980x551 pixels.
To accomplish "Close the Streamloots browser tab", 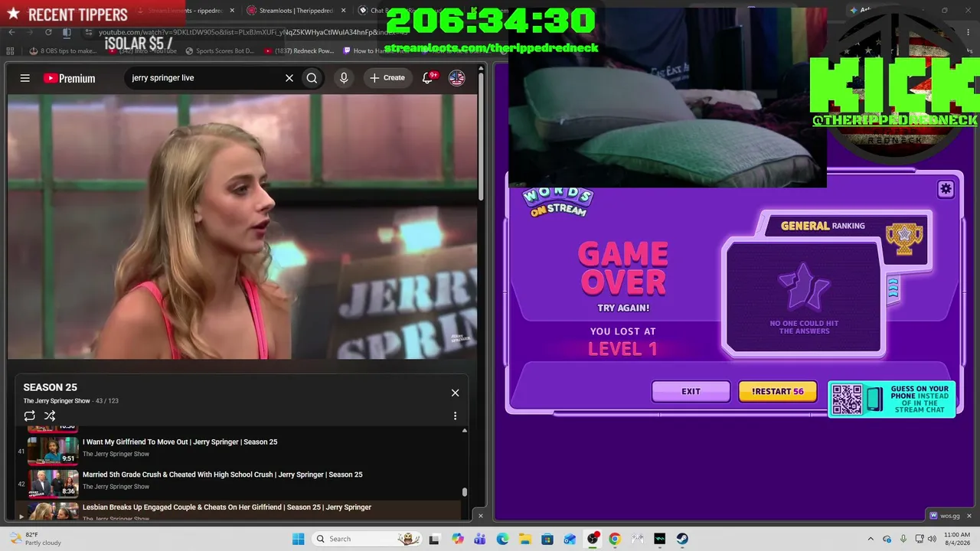I will (342, 11).
